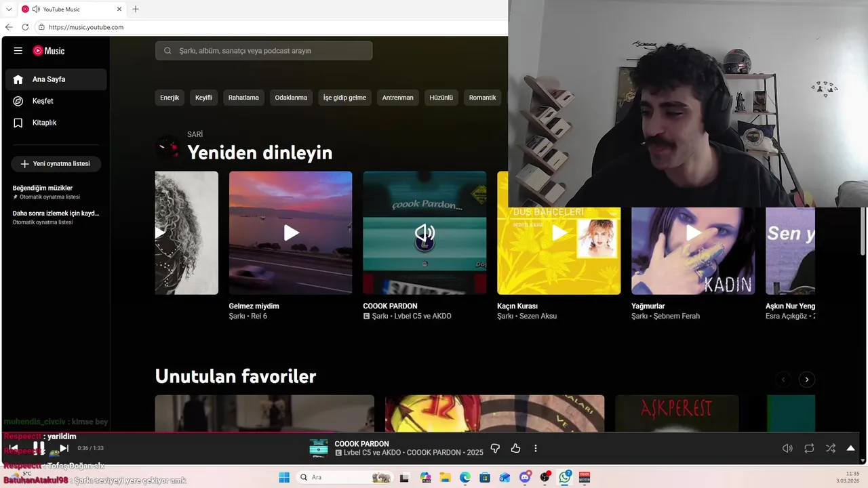Open File Explorer from the taskbar
The height and width of the screenshot is (488, 868).
pyautogui.click(x=445, y=477)
